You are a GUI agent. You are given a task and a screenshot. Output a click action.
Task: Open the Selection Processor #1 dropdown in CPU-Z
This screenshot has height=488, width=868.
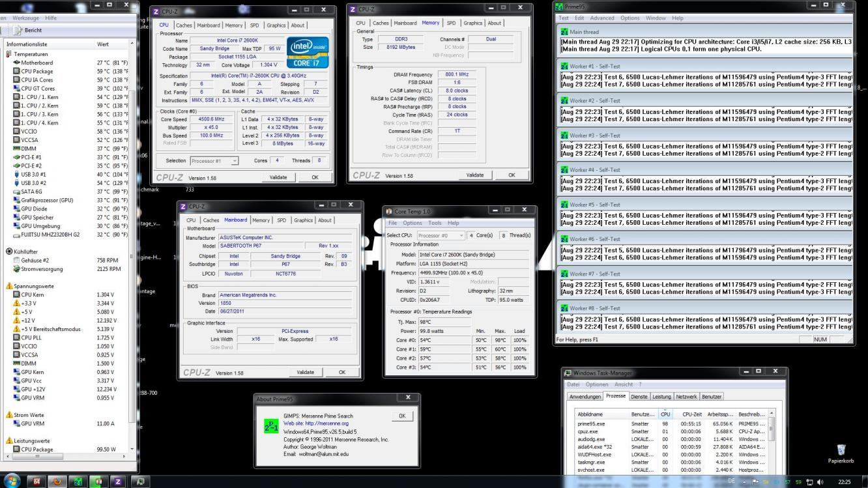[214, 160]
